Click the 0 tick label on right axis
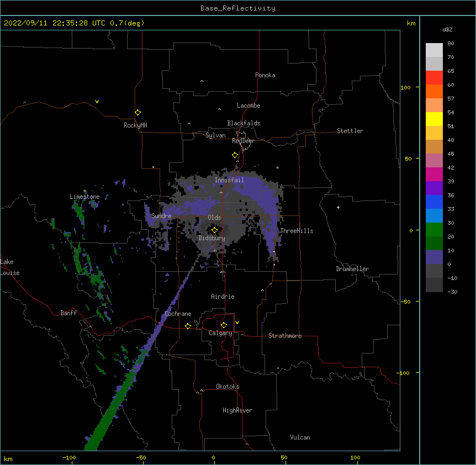The height and width of the screenshot is (465, 476). tap(411, 230)
